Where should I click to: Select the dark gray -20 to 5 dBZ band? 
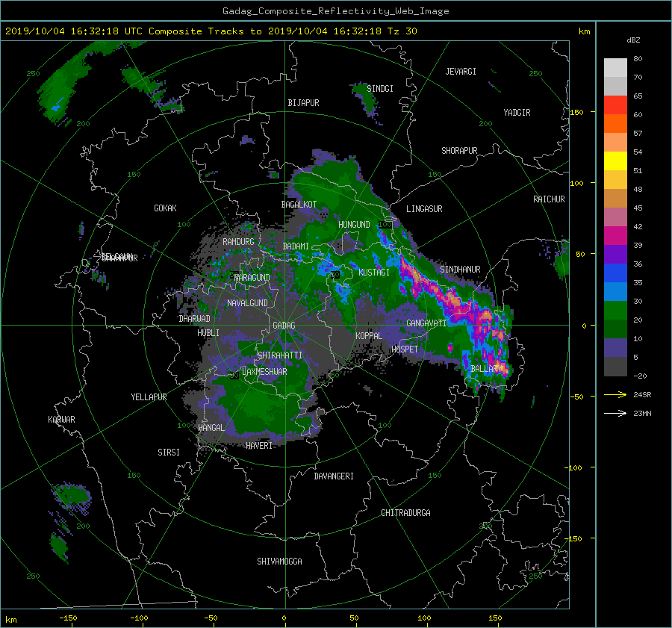(x=615, y=367)
